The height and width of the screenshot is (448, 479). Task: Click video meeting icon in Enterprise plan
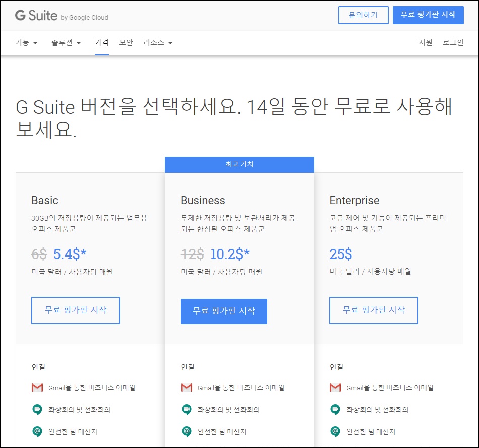pos(335,409)
